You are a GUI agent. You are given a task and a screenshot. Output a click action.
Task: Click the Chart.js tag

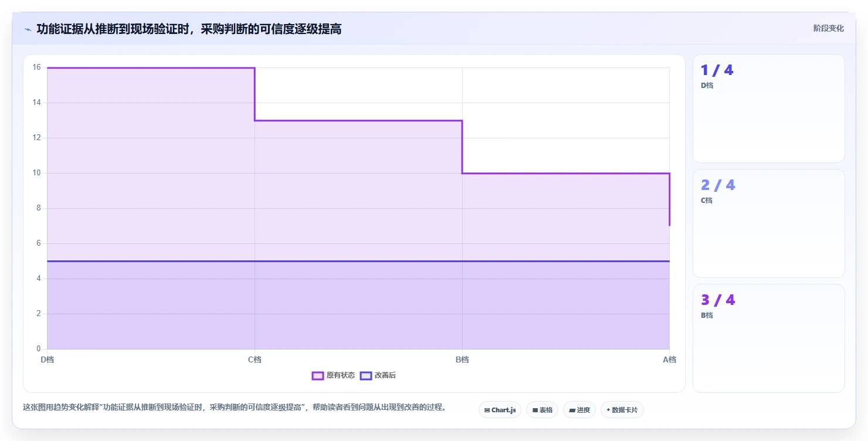(500, 410)
